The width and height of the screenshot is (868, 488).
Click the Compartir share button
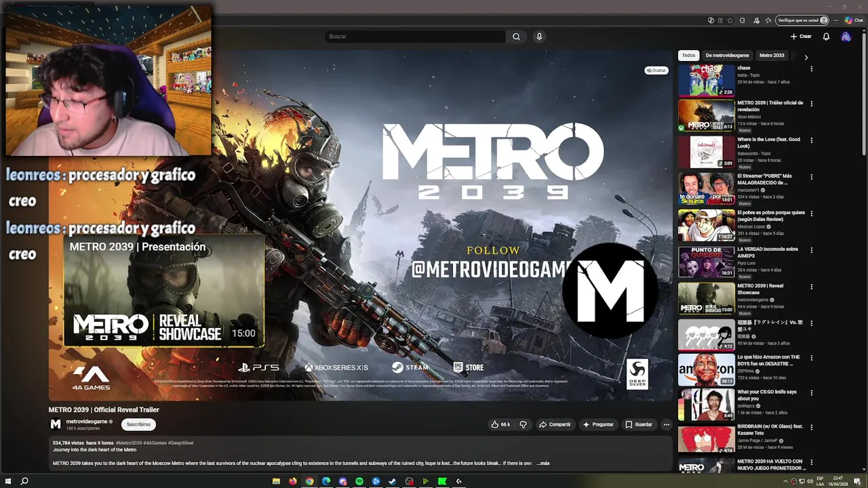coord(555,424)
